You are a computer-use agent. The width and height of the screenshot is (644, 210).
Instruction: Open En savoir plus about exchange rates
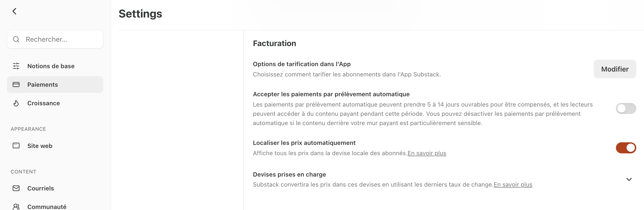coord(513,185)
